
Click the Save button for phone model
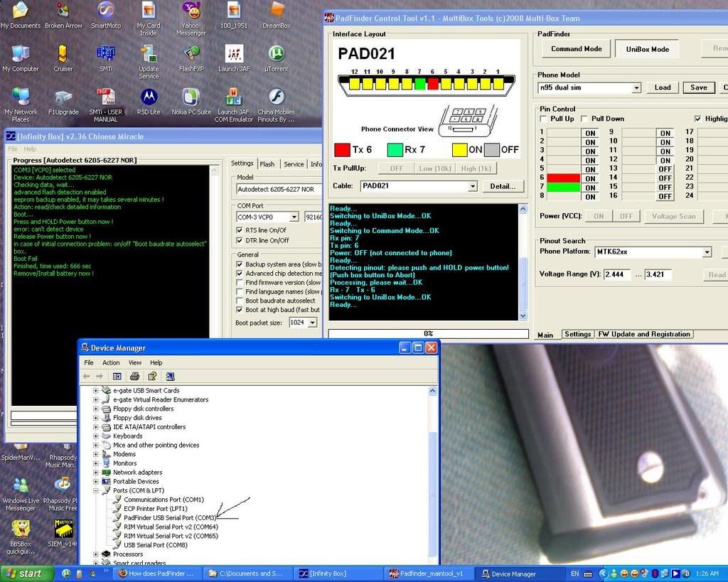(699, 87)
